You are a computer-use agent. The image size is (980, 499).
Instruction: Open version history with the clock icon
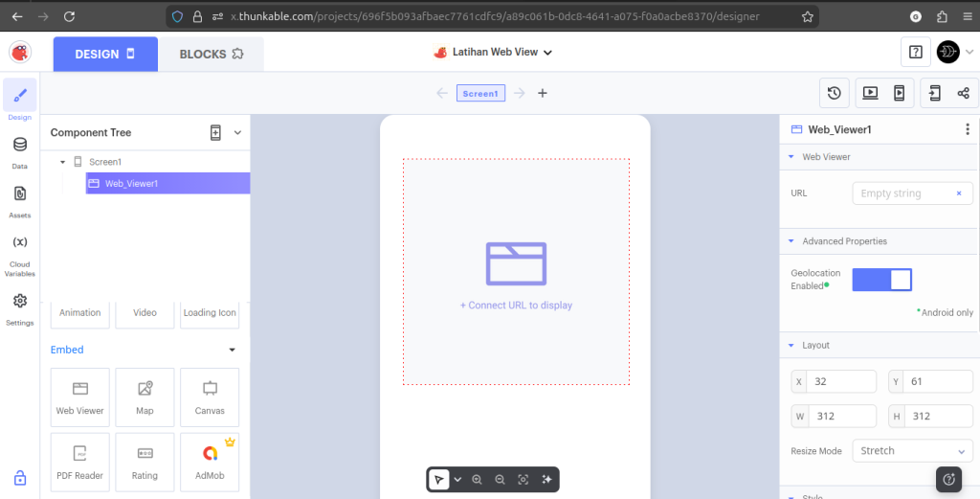click(835, 93)
